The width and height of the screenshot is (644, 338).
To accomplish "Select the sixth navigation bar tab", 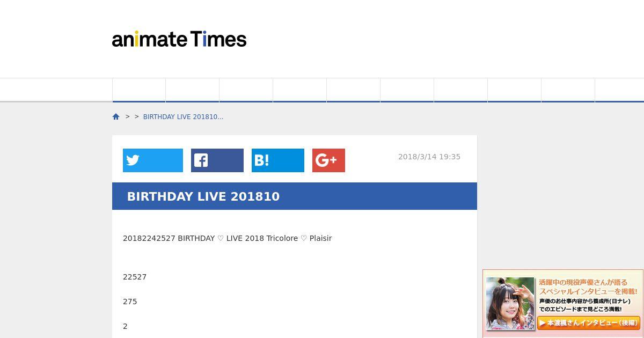I will coord(407,90).
